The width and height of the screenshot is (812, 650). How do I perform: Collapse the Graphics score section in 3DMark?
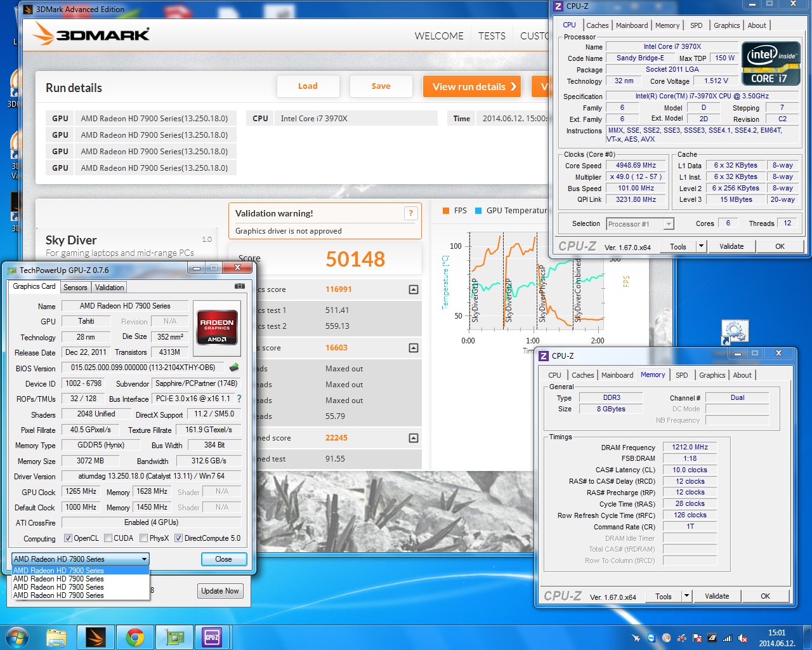click(x=414, y=289)
